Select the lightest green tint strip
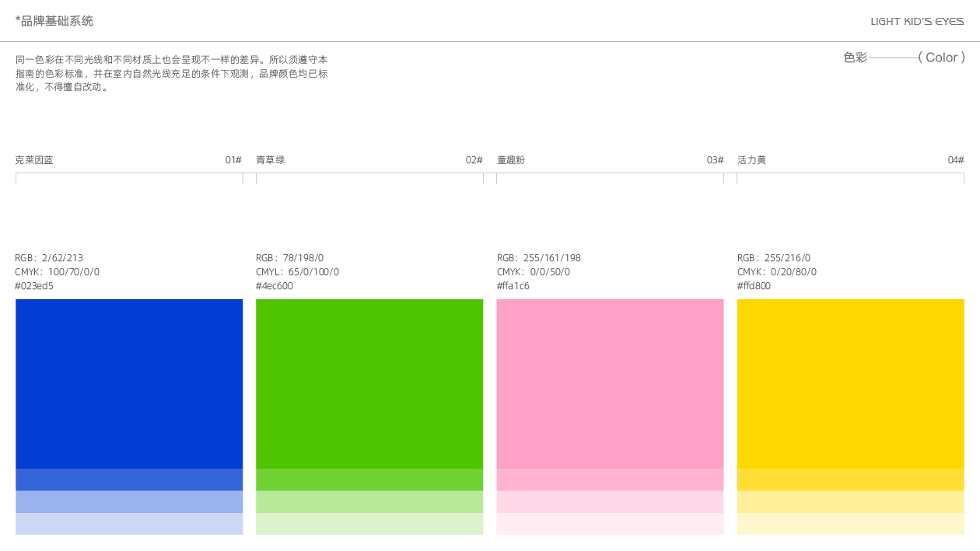The height and width of the screenshot is (551, 980). point(369,524)
